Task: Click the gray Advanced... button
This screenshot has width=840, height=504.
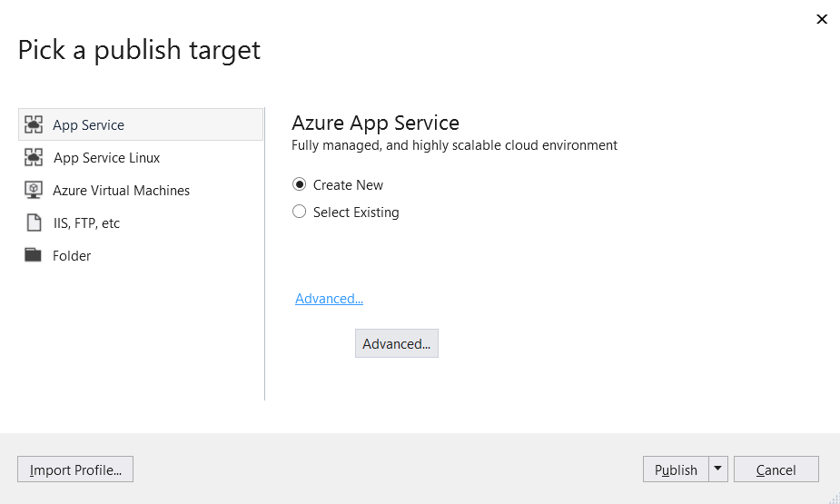Action: click(x=397, y=343)
